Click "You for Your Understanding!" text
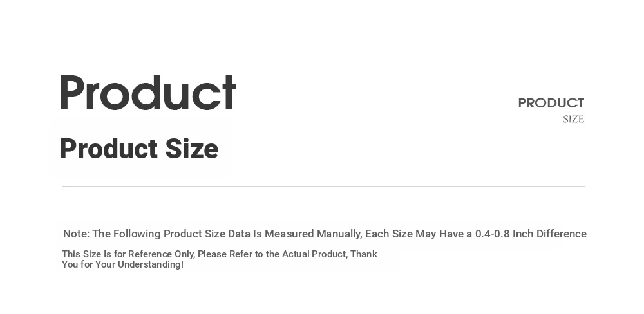This screenshot has width=644, height=314. pyautogui.click(x=123, y=264)
